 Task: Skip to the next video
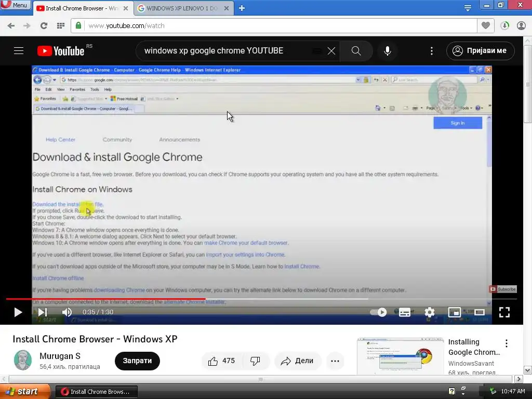tap(43, 312)
